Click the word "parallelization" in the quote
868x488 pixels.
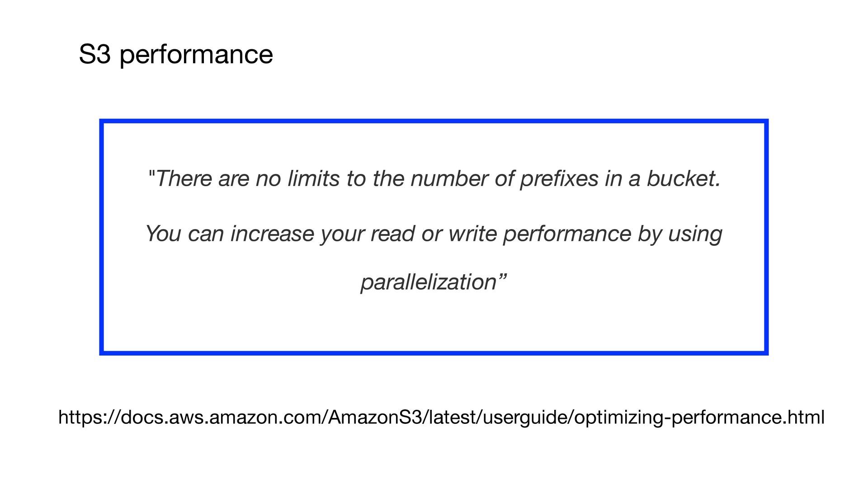click(429, 282)
